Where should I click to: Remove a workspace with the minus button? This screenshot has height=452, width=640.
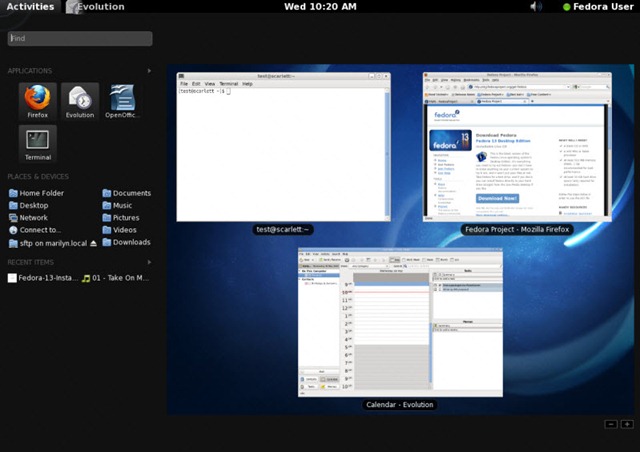coord(611,424)
